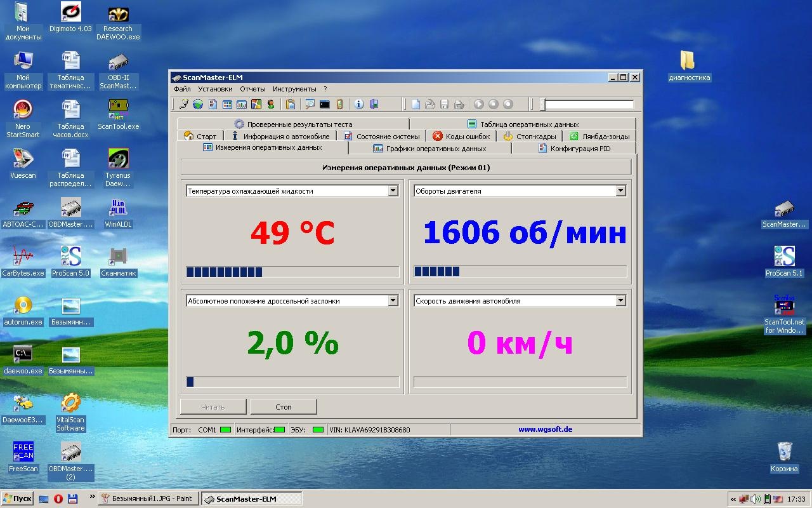Image resolution: width=812 pixels, height=508 pixels.
Task: Switch to Лямбда-зонды tab
Action: point(599,136)
